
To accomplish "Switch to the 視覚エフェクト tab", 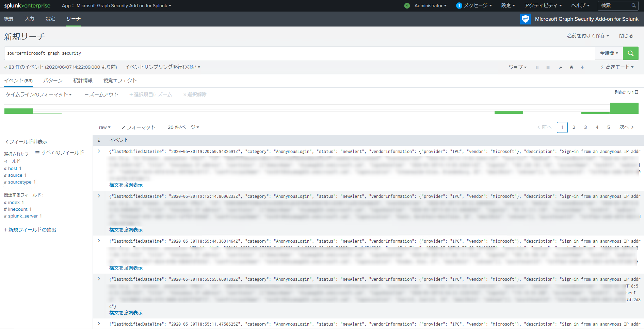I will pos(120,81).
